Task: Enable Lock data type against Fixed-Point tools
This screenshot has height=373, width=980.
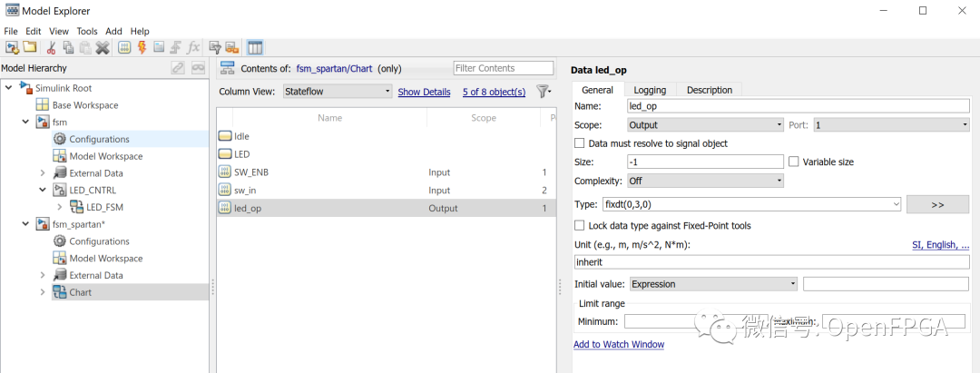Action: [x=579, y=225]
